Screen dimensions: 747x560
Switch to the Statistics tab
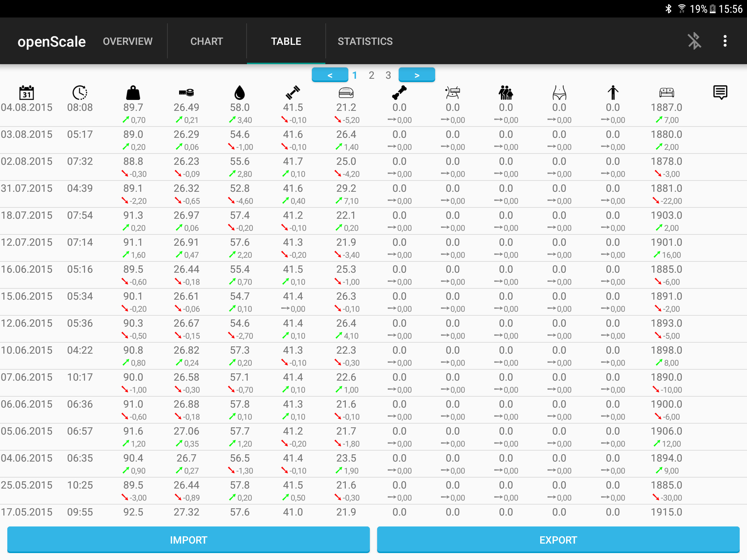tap(365, 41)
